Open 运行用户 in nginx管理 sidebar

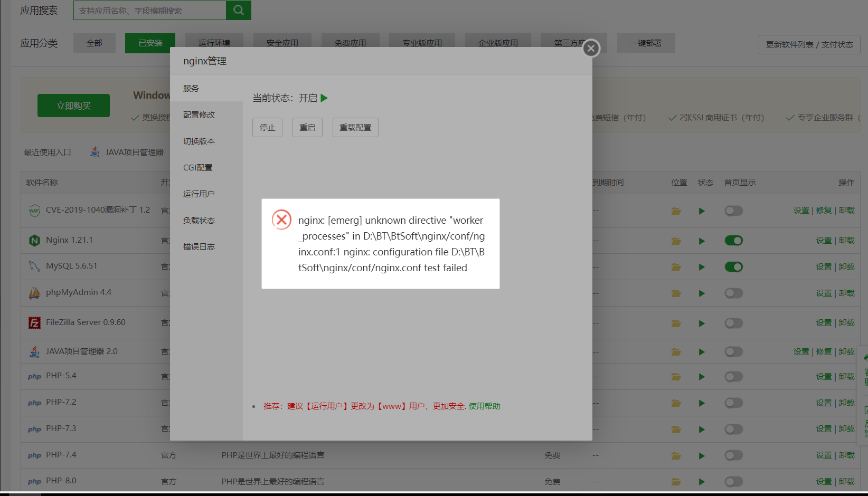[x=206, y=194]
